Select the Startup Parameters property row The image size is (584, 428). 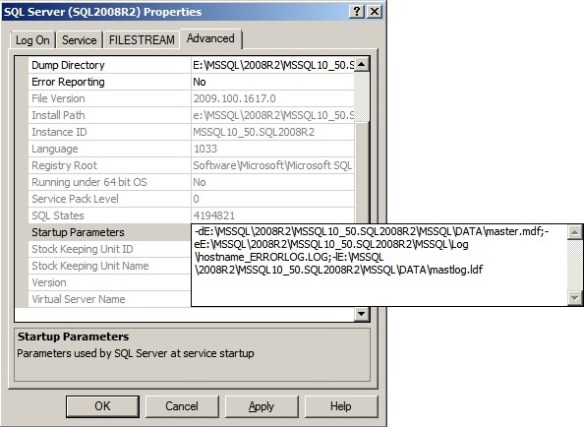click(x=110, y=232)
